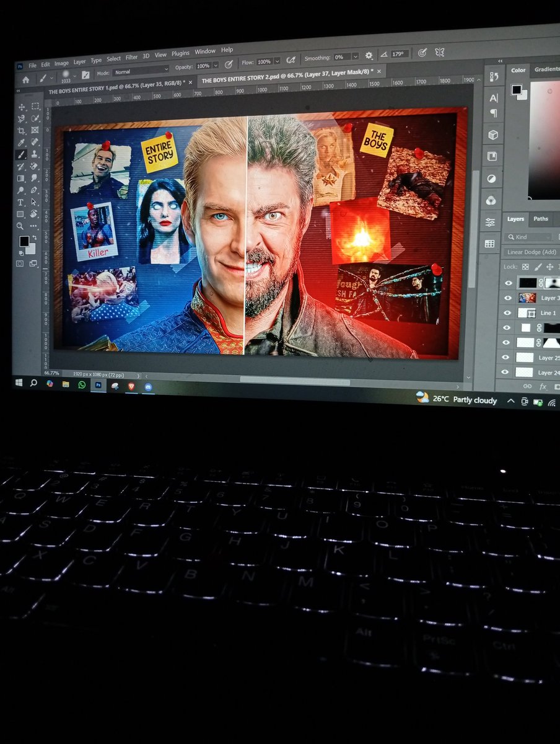
Task: Open the Opacity 100% dropdown arrow
Action: tap(216, 65)
